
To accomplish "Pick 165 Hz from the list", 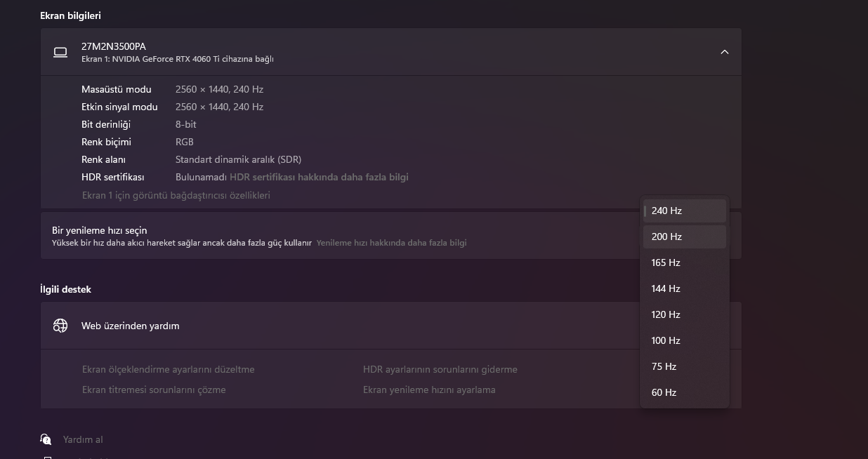I will point(684,262).
